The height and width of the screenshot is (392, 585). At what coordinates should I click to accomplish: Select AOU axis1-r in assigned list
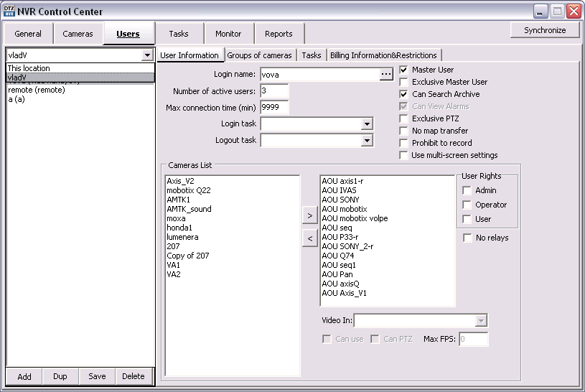coord(388,181)
